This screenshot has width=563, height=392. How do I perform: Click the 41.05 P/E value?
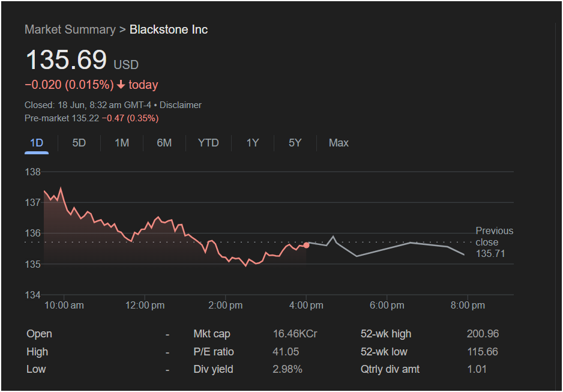click(x=286, y=352)
